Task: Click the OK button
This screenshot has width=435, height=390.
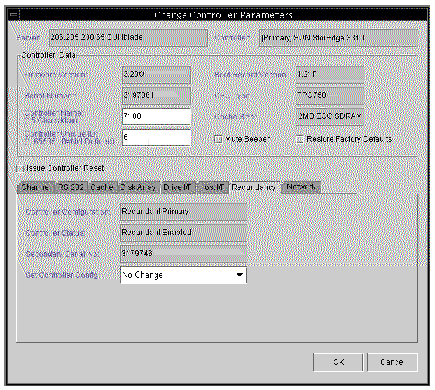Action: 338,362
